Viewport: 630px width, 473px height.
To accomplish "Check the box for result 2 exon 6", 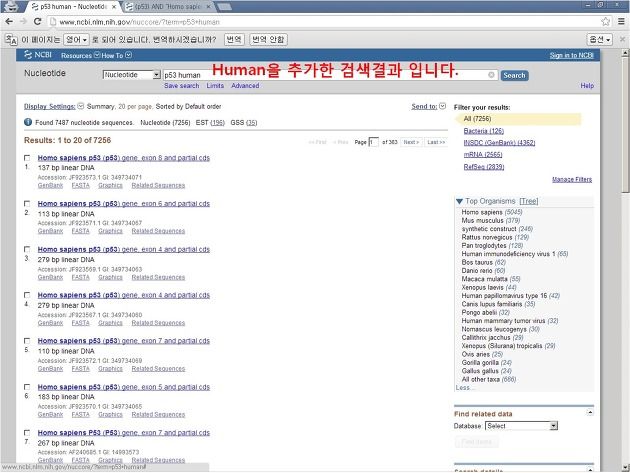I will [27, 203].
